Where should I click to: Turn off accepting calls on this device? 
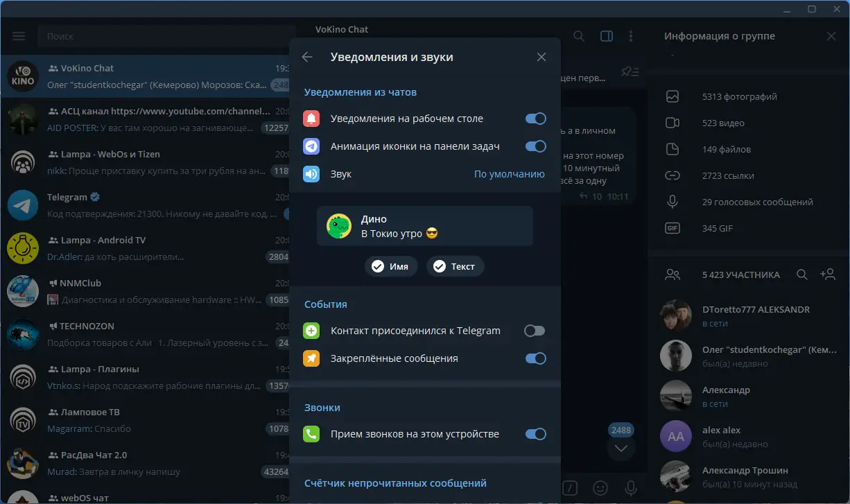(536, 434)
